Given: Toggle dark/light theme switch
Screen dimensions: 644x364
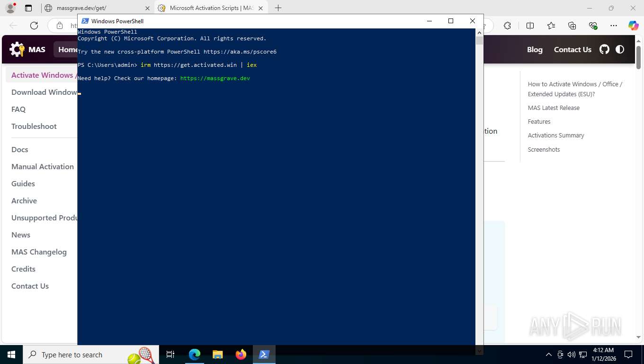Looking at the screenshot, I should click(x=620, y=49).
